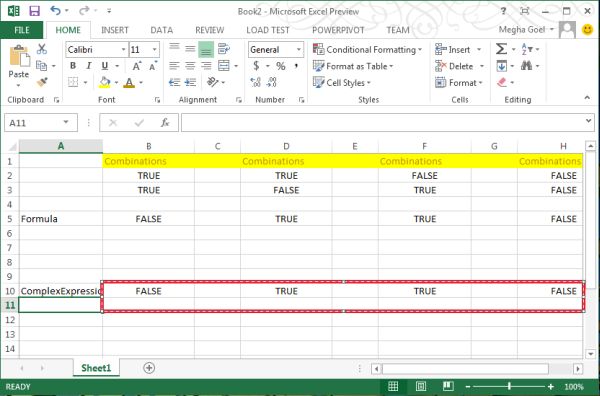Decrease font size with smaller A icon
Screen dimensions: 600x396
(x=153, y=66)
